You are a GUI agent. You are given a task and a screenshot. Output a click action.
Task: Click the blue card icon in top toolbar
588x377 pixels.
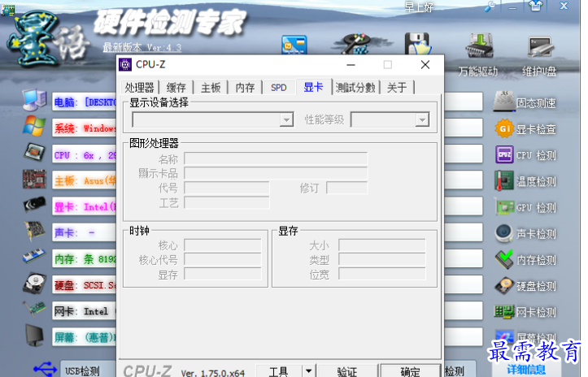[294, 45]
